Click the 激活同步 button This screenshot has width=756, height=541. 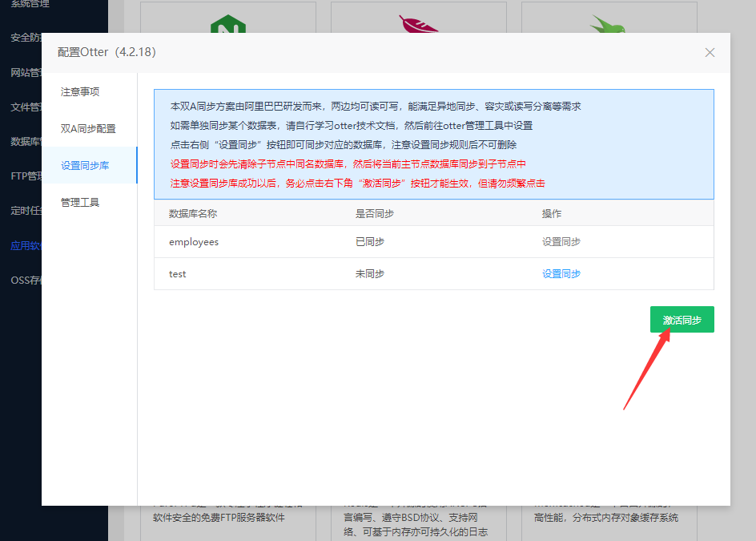coord(682,319)
